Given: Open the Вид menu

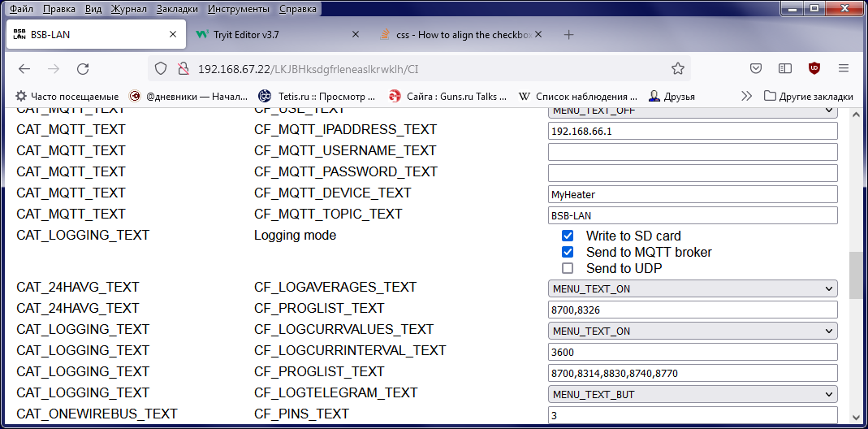Looking at the screenshot, I should click(93, 9).
